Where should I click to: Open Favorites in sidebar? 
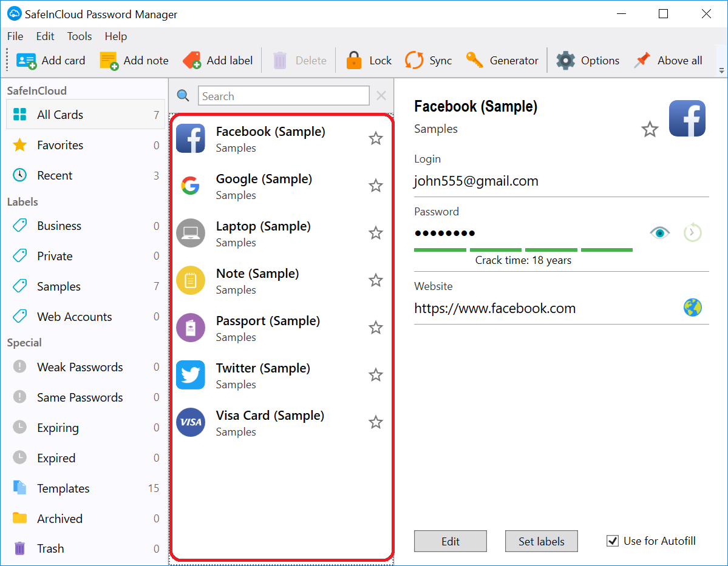point(86,145)
